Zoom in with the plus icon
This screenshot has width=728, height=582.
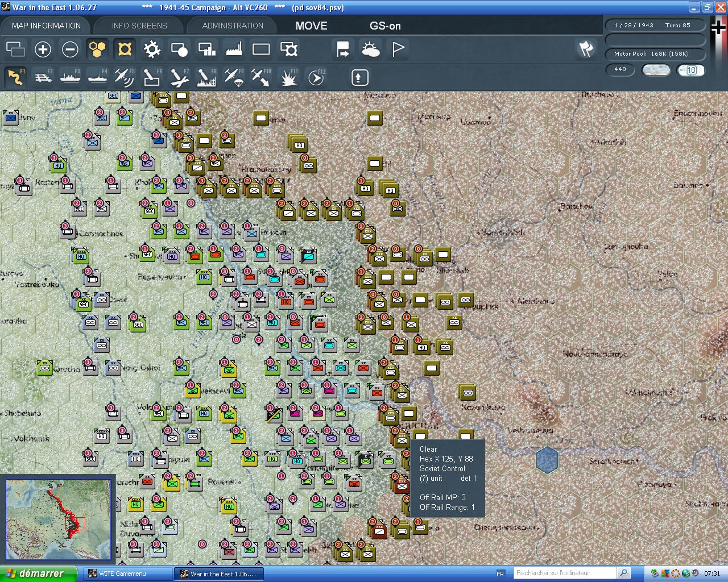click(x=43, y=49)
